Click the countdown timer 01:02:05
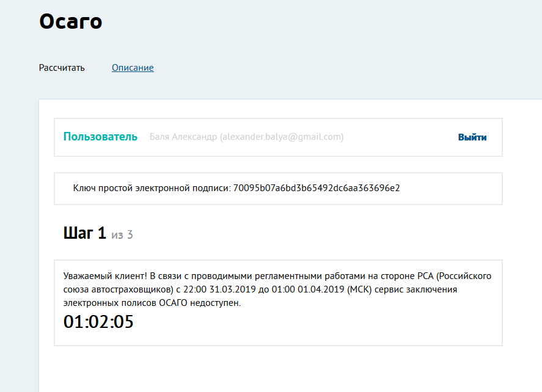The width and height of the screenshot is (542, 392). tap(98, 321)
